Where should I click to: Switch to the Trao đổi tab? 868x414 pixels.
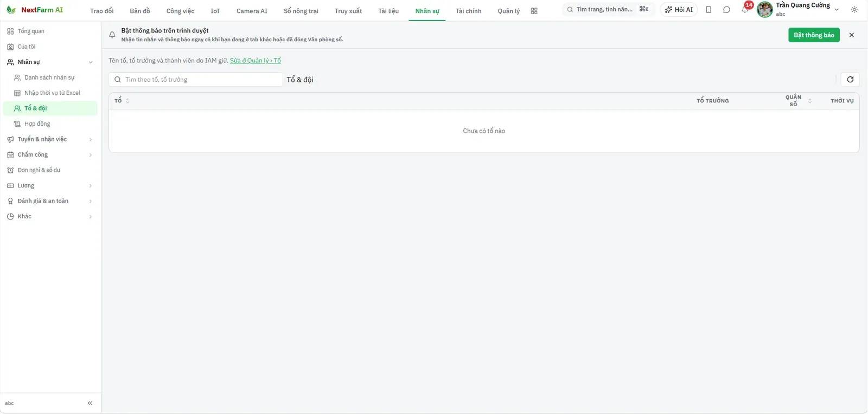[x=102, y=11]
